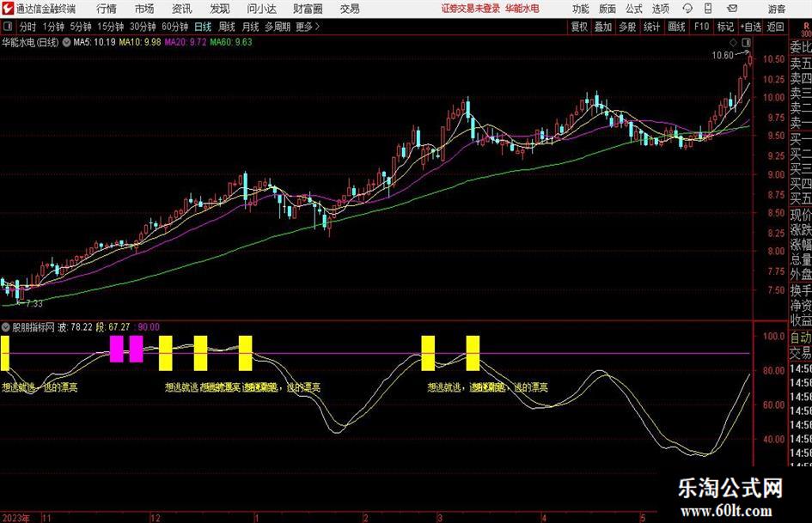812x523 pixels.
Task: Open the F10 company info button
Action: (x=702, y=27)
